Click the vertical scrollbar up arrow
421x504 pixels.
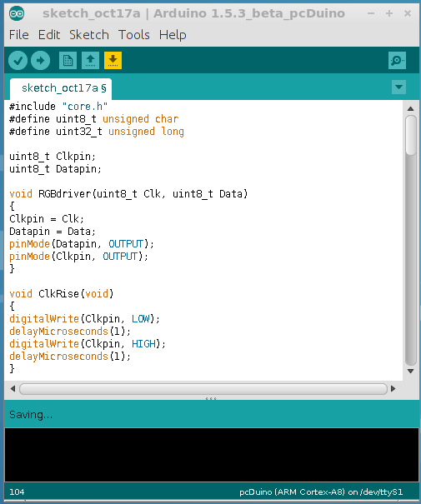[x=411, y=108]
